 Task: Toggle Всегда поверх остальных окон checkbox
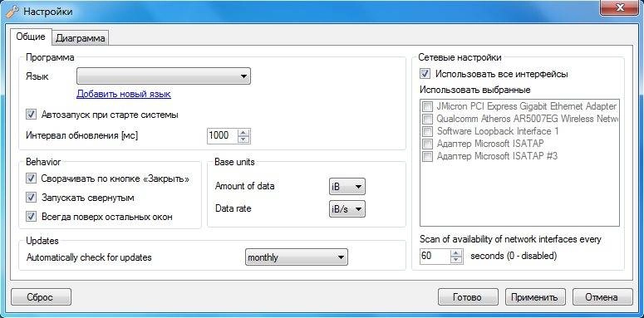[31, 216]
